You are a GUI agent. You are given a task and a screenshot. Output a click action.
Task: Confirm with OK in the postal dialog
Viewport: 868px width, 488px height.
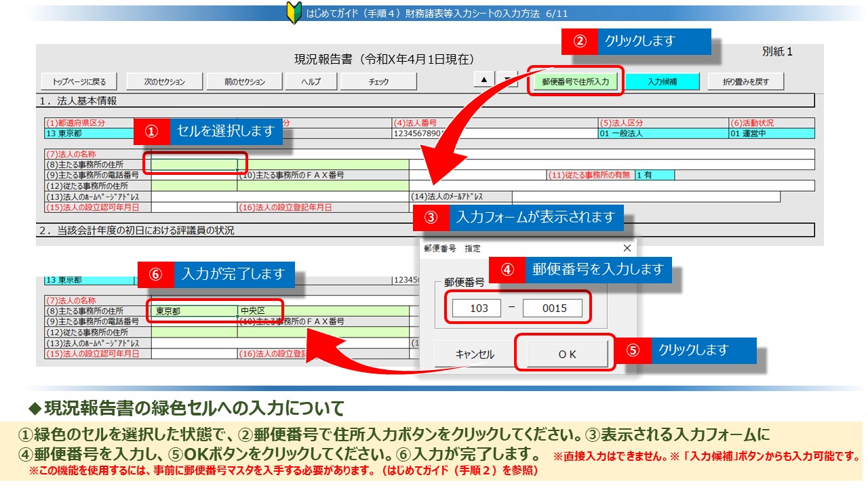pyautogui.click(x=566, y=354)
